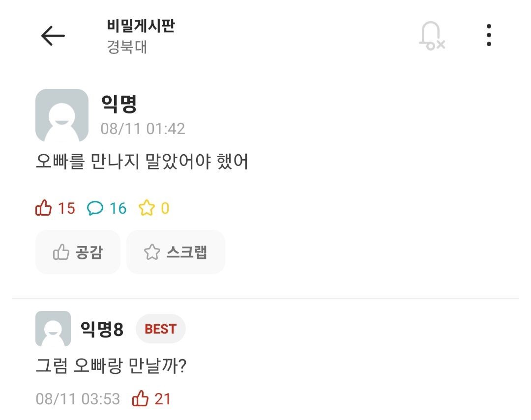Tap the post author's profile avatar
The height and width of the screenshot is (420, 531).
coord(62,115)
